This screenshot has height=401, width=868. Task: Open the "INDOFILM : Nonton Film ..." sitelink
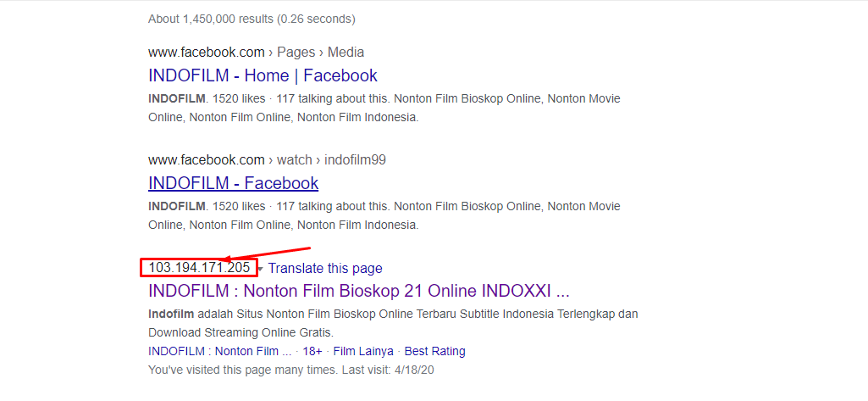coord(219,351)
